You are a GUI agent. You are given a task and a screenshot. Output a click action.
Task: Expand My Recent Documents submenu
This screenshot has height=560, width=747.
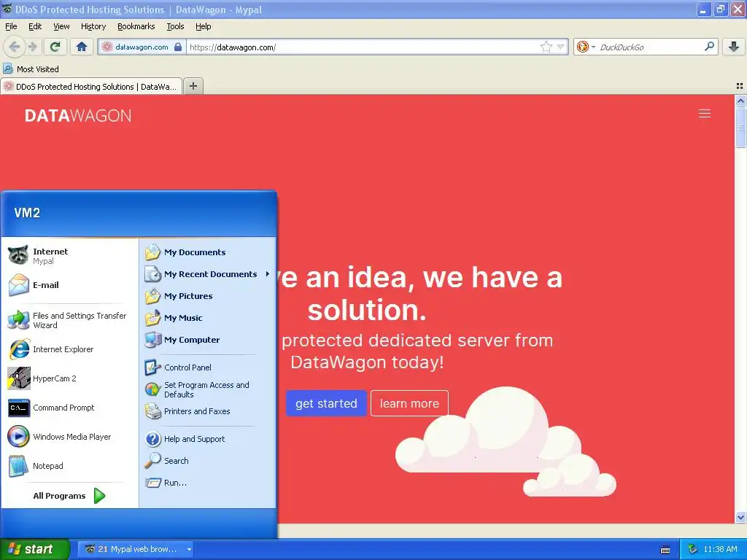click(208, 274)
